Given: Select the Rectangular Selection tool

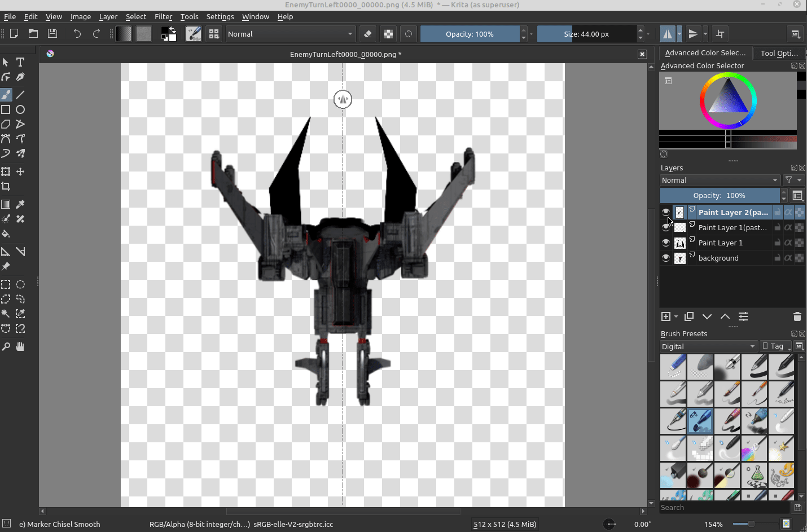Looking at the screenshot, I should click(x=6, y=284).
